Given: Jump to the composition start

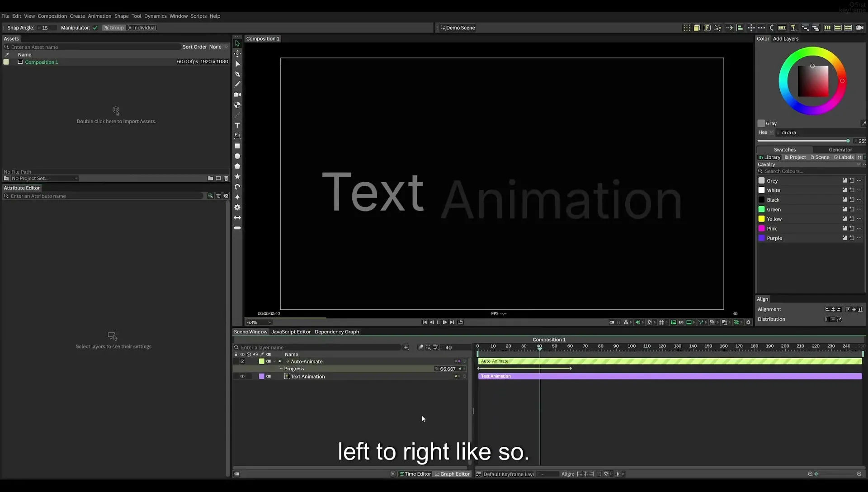Looking at the screenshot, I should pos(425,322).
